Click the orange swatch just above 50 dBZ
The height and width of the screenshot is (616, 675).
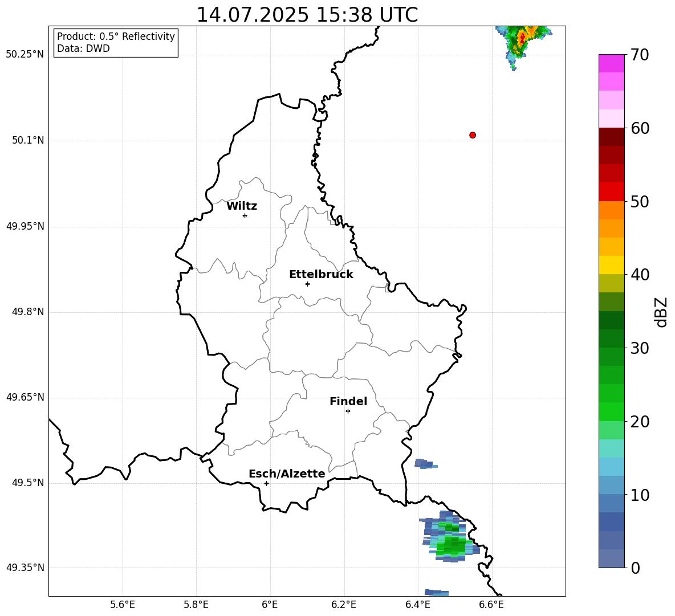tap(611, 210)
